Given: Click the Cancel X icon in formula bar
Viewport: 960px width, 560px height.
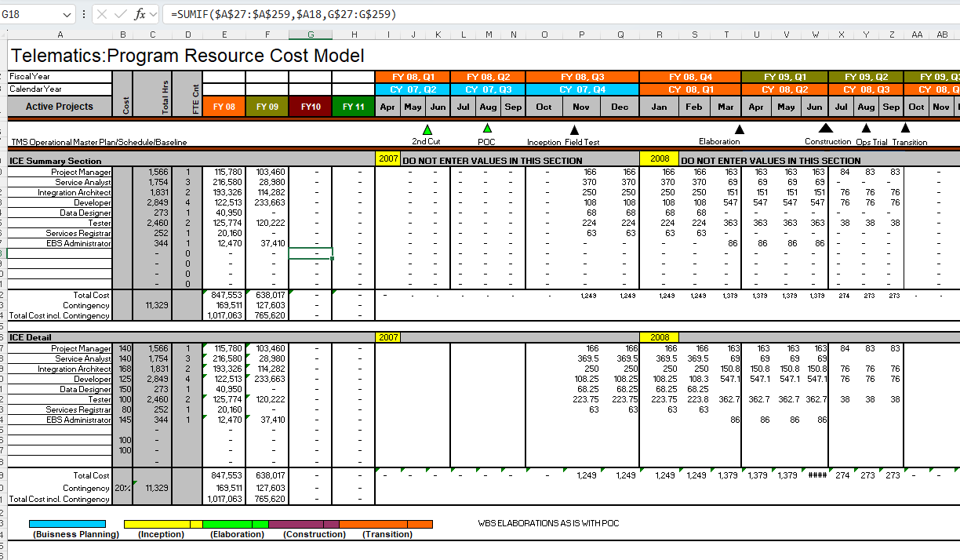Looking at the screenshot, I should coord(102,14).
